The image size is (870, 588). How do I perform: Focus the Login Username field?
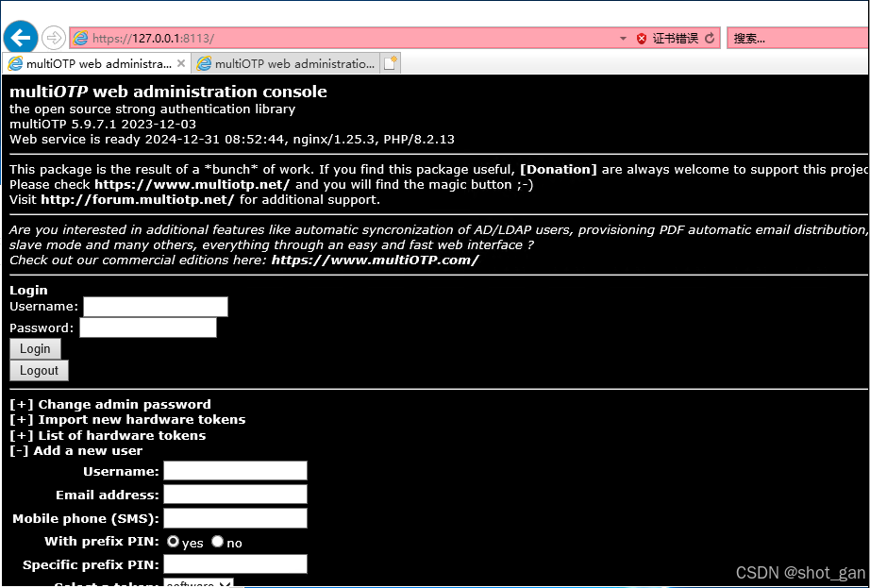(x=156, y=307)
